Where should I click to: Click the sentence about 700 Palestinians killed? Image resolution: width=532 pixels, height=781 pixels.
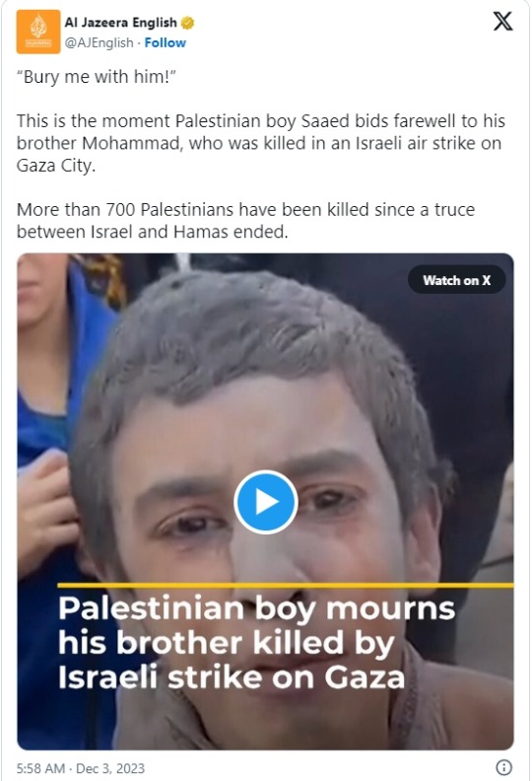click(246, 220)
